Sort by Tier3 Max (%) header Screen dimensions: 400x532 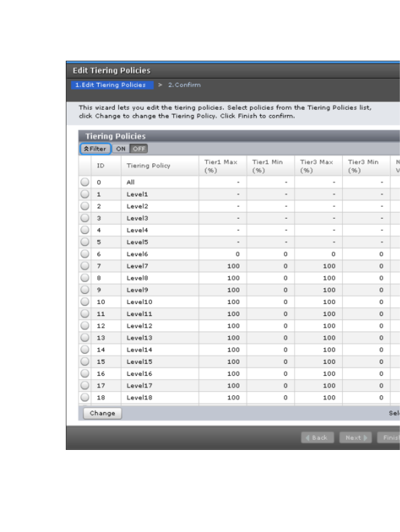click(x=318, y=166)
